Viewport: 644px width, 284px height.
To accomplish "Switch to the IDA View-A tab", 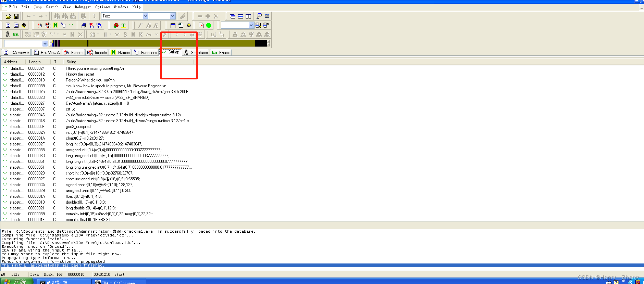I will (16, 52).
